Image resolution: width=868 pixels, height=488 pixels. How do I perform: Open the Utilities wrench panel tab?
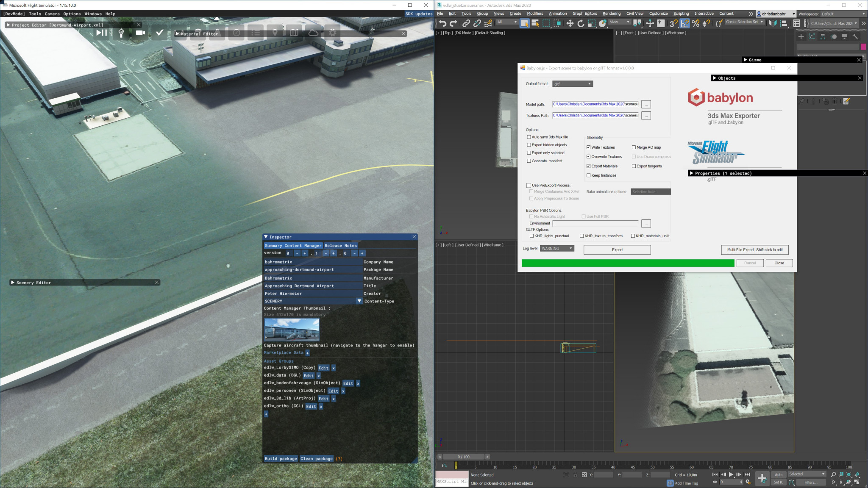855,36
